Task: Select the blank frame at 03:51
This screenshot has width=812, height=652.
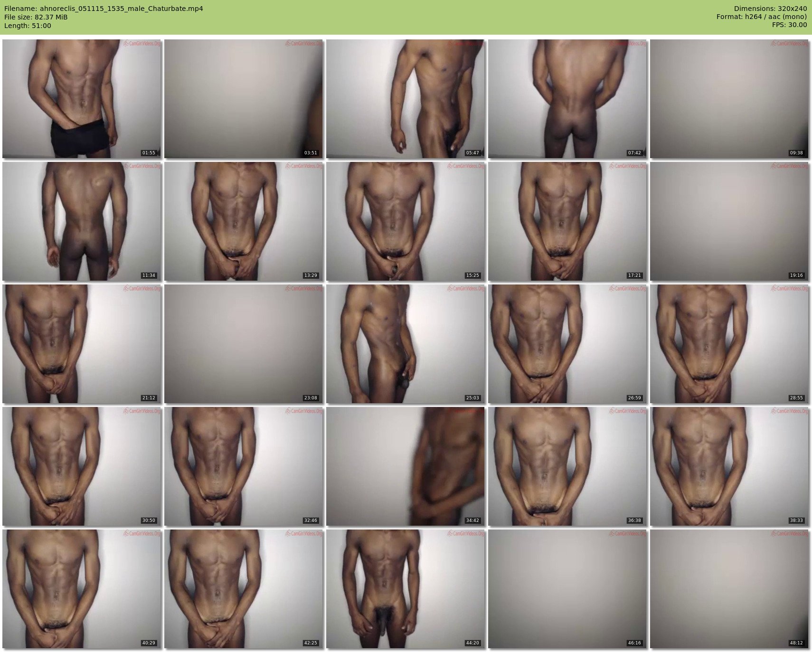Action: coord(244,99)
